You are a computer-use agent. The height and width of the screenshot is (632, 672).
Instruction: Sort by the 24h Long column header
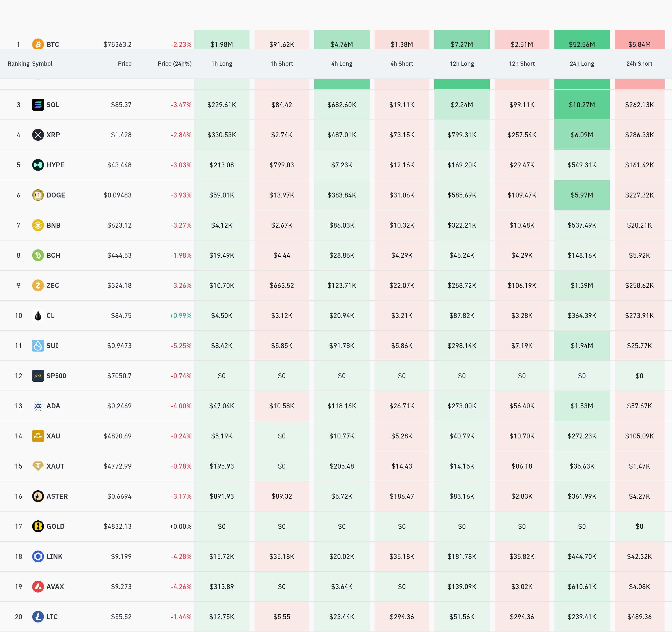point(581,63)
